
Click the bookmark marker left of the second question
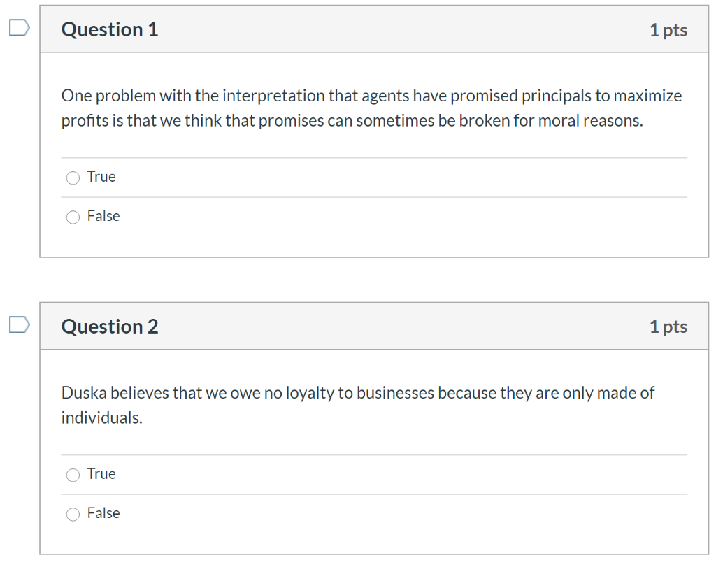19,324
